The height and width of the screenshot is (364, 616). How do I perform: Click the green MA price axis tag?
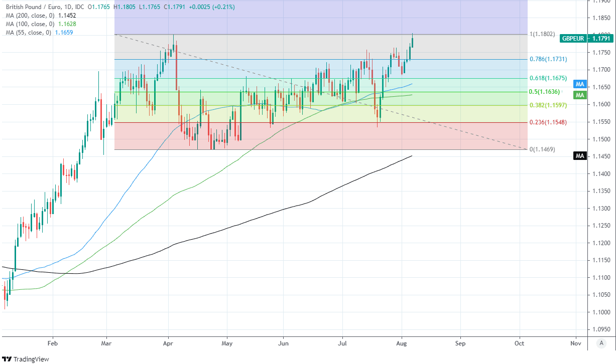pos(579,95)
